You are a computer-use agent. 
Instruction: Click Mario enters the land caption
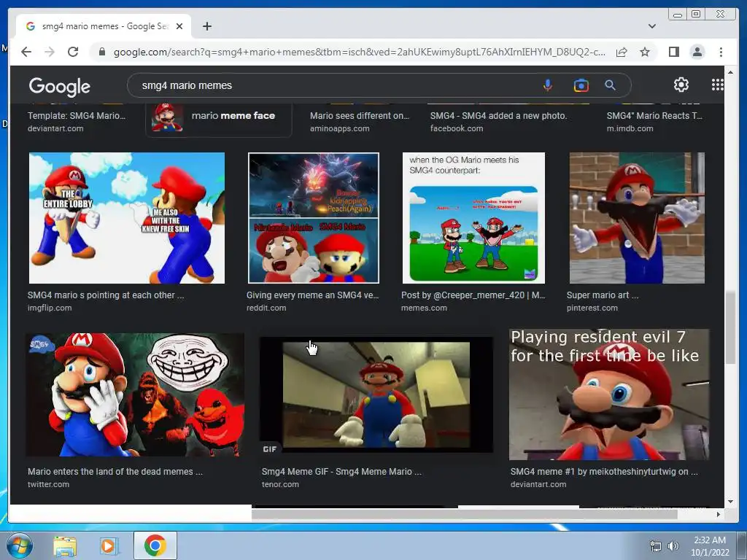point(115,472)
